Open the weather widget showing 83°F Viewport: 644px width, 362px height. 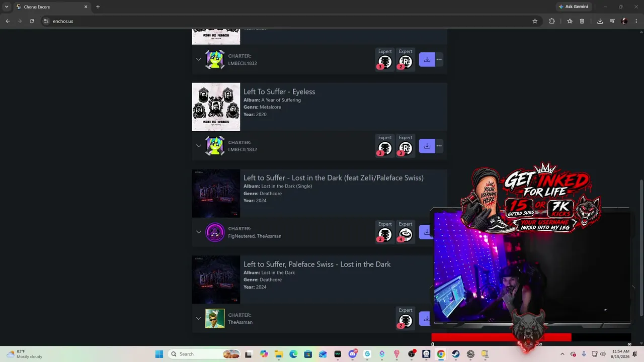(x=24, y=354)
